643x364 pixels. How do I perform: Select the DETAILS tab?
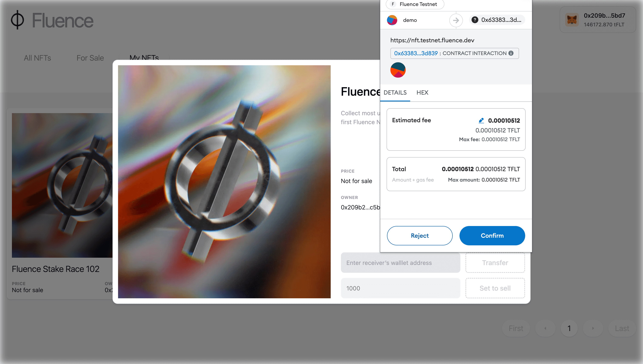point(395,92)
